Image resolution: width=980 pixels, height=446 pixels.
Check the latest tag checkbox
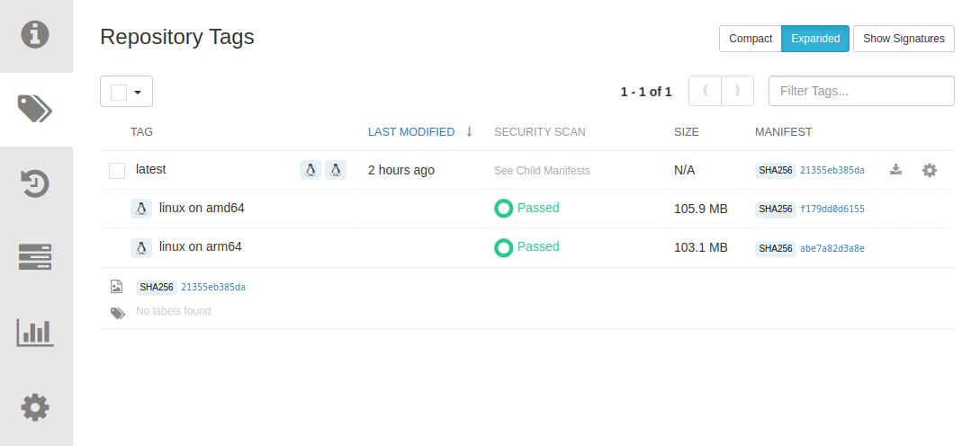click(x=117, y=171)
